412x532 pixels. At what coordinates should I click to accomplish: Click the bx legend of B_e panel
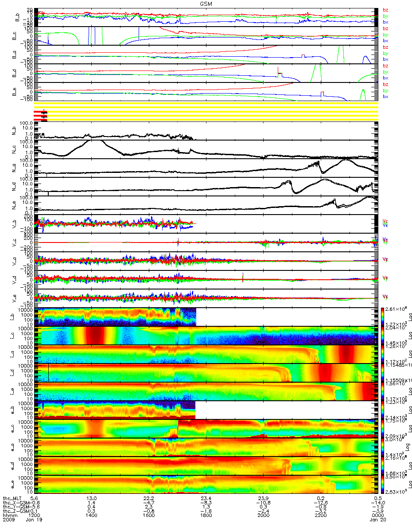385,97
